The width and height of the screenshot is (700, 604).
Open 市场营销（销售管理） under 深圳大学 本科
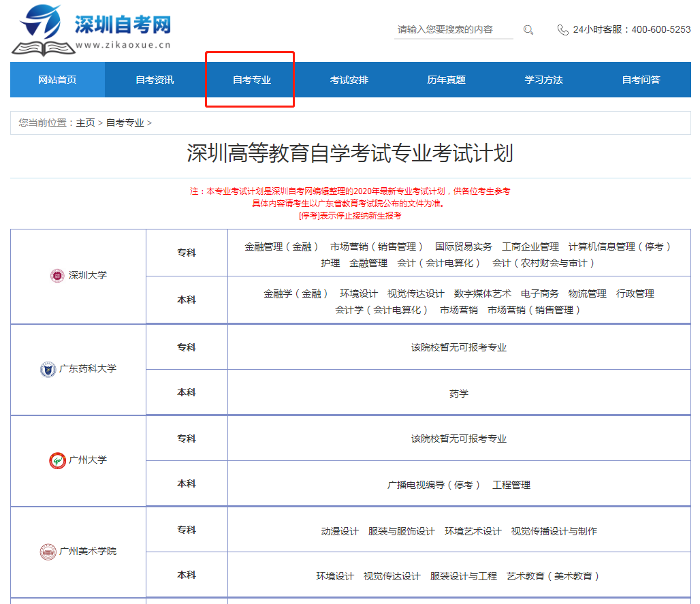[535, 311]
